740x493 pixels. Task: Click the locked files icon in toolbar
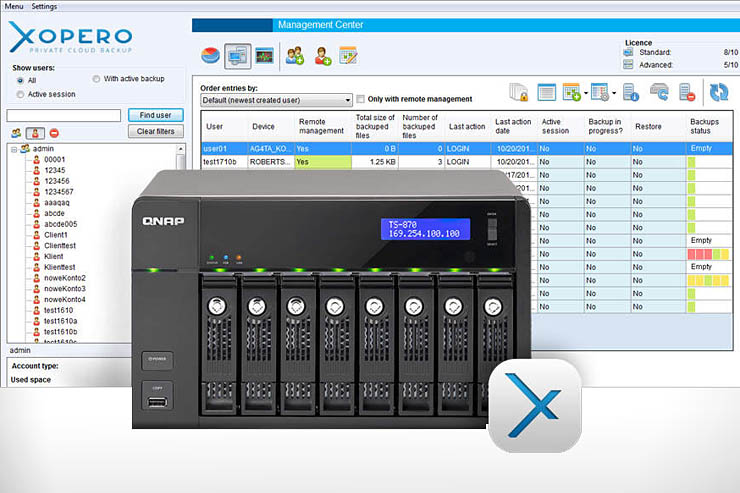tap(518, 93)
